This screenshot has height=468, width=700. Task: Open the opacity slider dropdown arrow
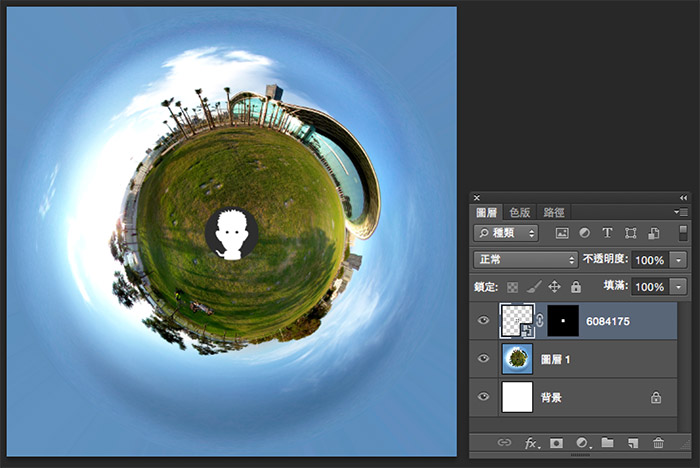click(x=680, y=259)
